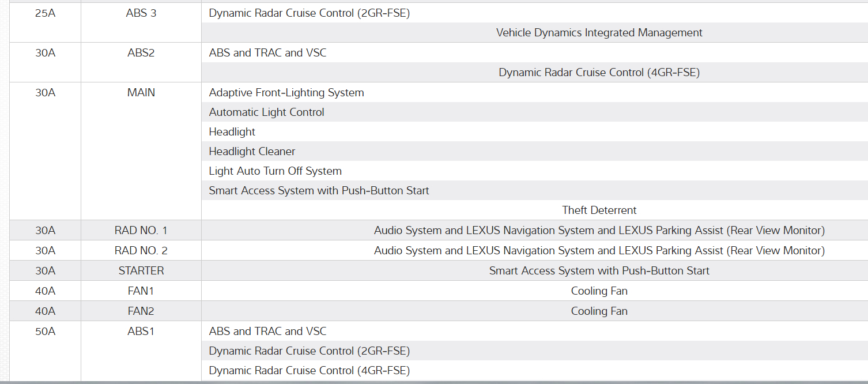Select "Light Auto Turn Off System" text
This screenshot has height=384, width=868.
click(x=275, y=171)
